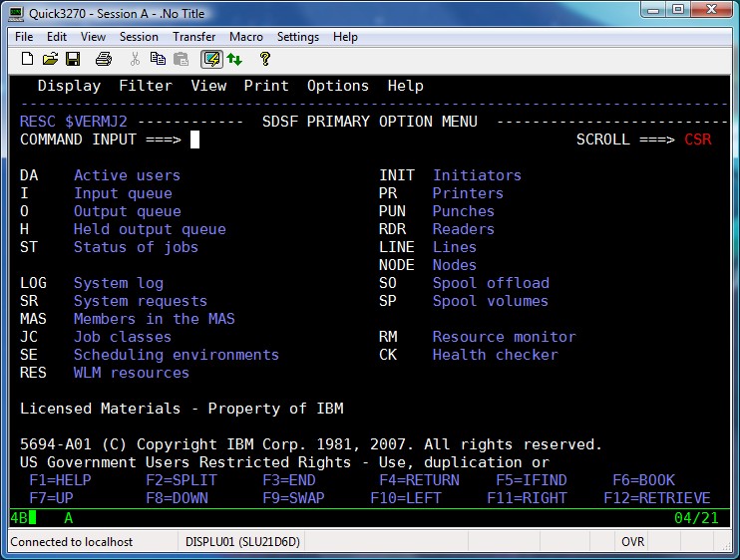Click the Copy toolbar icon
Viewport: 740px width, 560px height.
tap(158, 59)
